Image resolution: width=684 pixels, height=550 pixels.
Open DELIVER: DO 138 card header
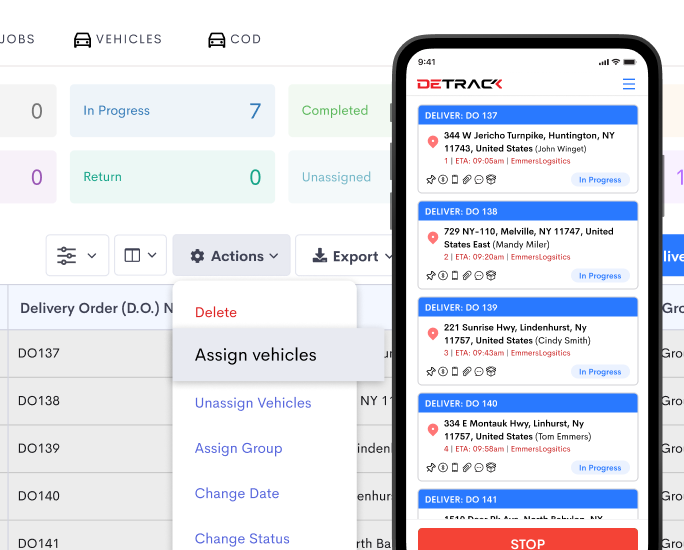click(528, 212)
